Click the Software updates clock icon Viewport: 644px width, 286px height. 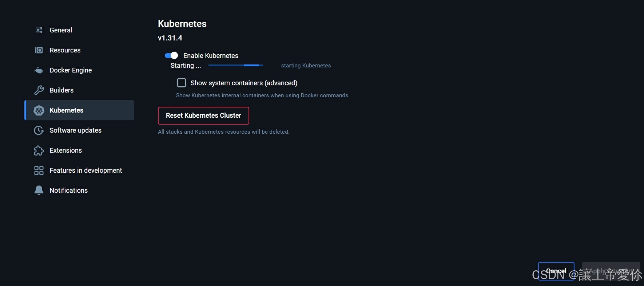pos(39,130)
